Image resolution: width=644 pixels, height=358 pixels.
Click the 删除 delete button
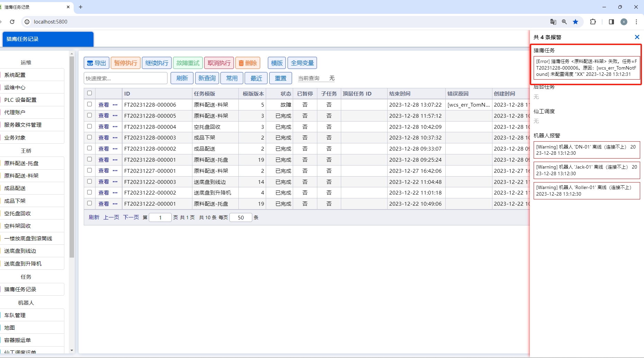(248, 63)
